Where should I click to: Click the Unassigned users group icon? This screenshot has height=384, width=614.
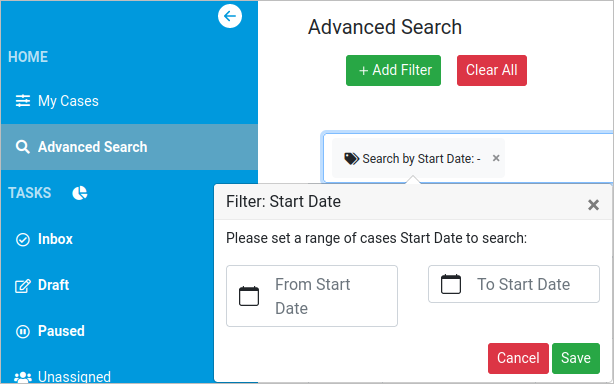tap(23, 377)
